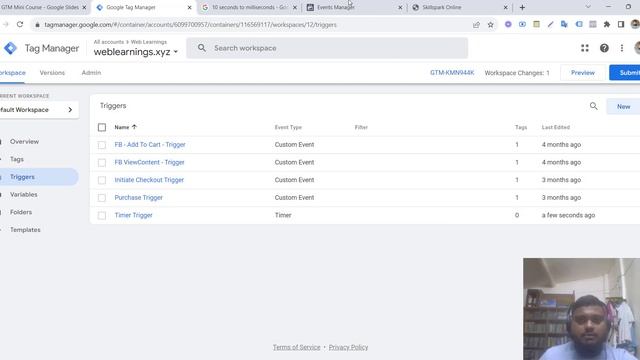Open the Initiate Checkout Trigger link
Image resolution: width=640 pixels, height=360 pixels.
149,180
